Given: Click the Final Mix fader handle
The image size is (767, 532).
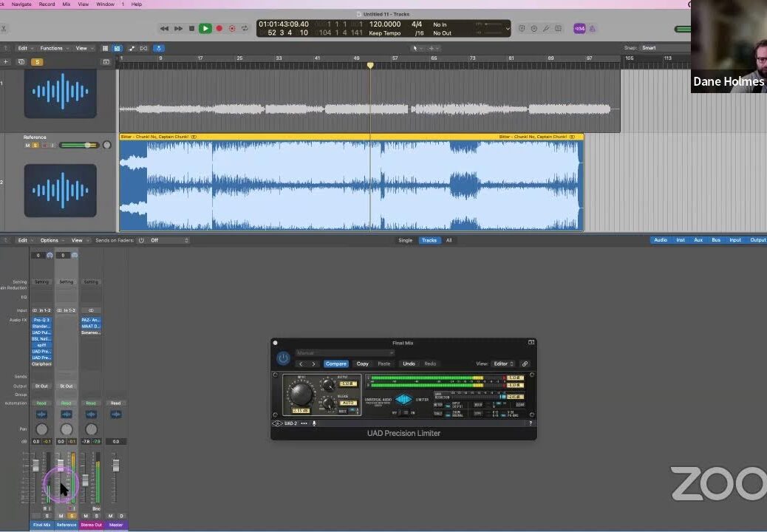Looking at the screenshot, I should [35, 465].
